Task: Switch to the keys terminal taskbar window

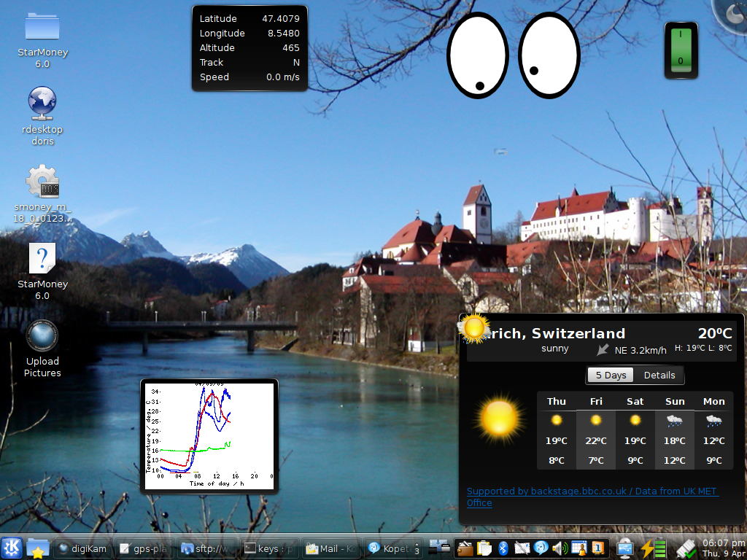Action: [x=268, y=548]
